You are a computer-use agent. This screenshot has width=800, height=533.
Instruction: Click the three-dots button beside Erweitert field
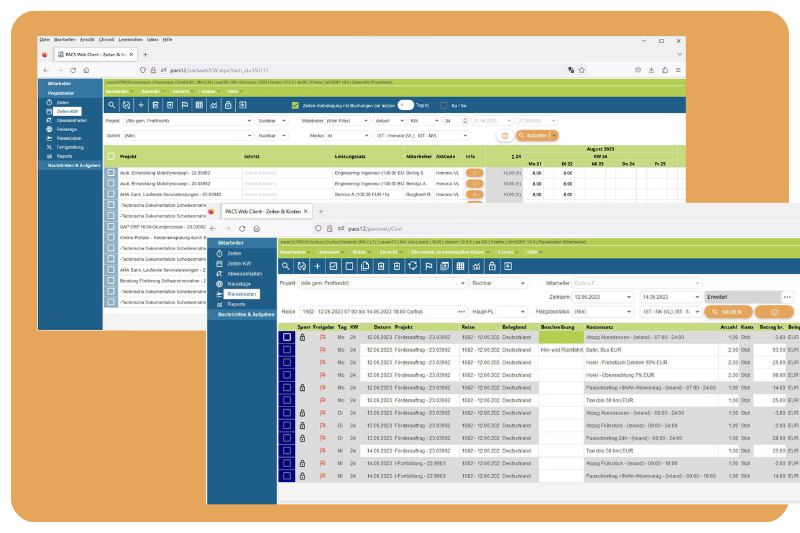(787, 297)
